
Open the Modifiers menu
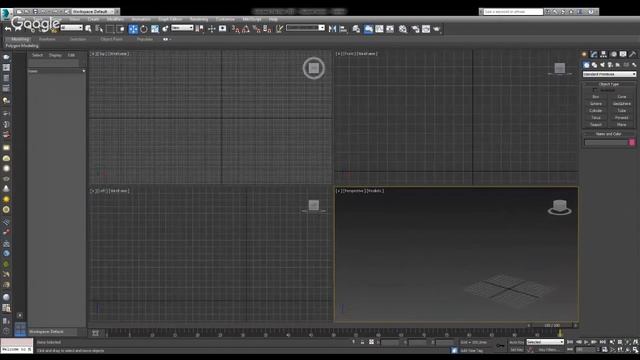[x=115, y=19]
